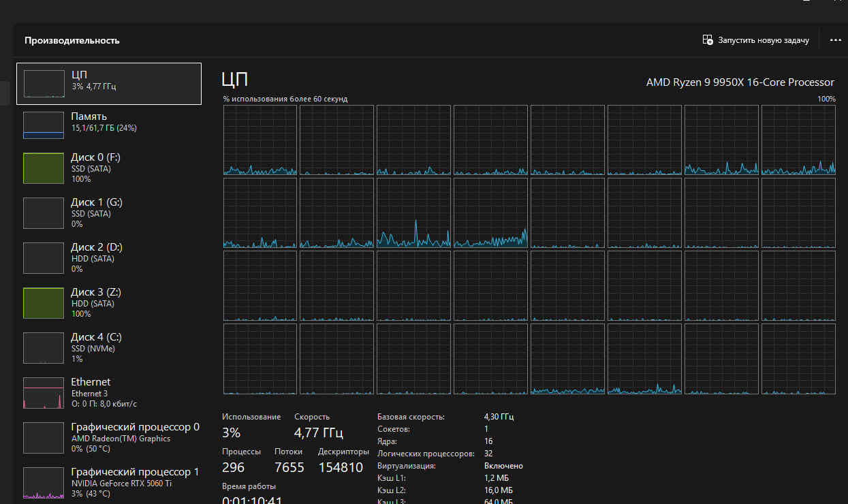Click the Ядра 16 value

click(488, 441)
